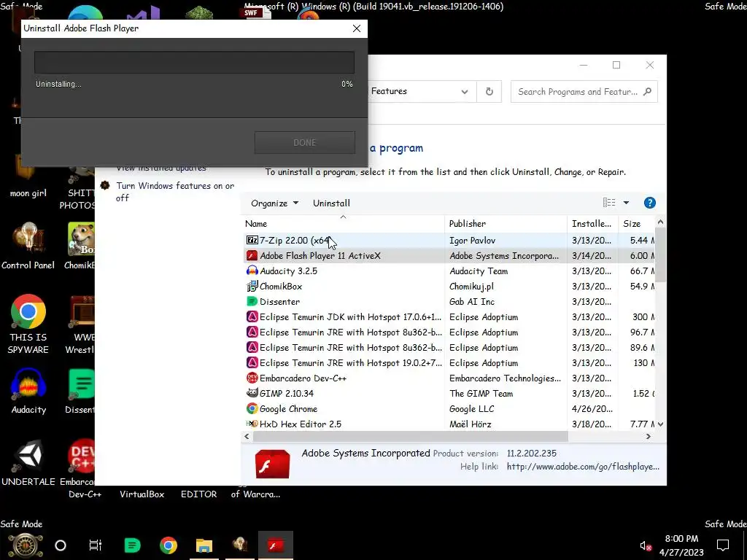Open the help question mark icon
Image resolution: width=747 pixels, height=560 pixels.
tap(649, 203)
